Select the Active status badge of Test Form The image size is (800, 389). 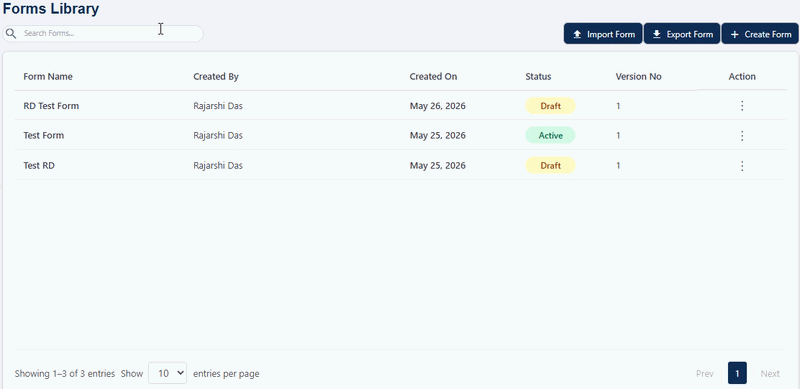click(551, 135)
